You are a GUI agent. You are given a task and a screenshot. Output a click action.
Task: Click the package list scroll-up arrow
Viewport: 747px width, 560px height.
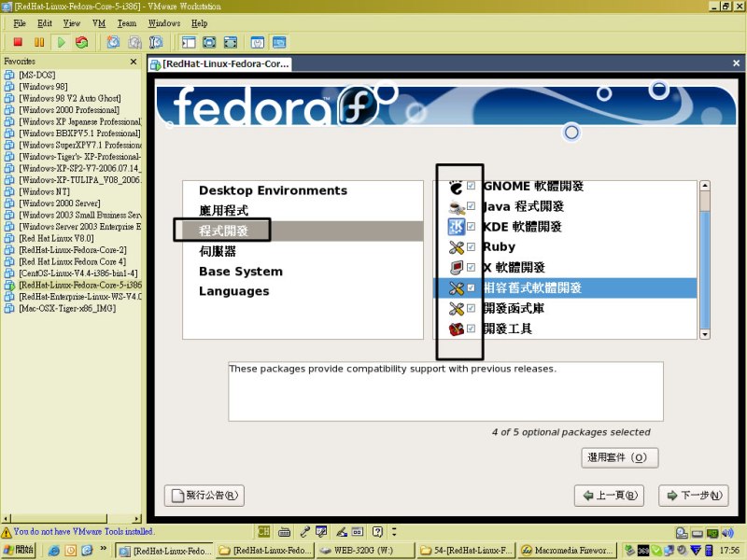(705, 186)
